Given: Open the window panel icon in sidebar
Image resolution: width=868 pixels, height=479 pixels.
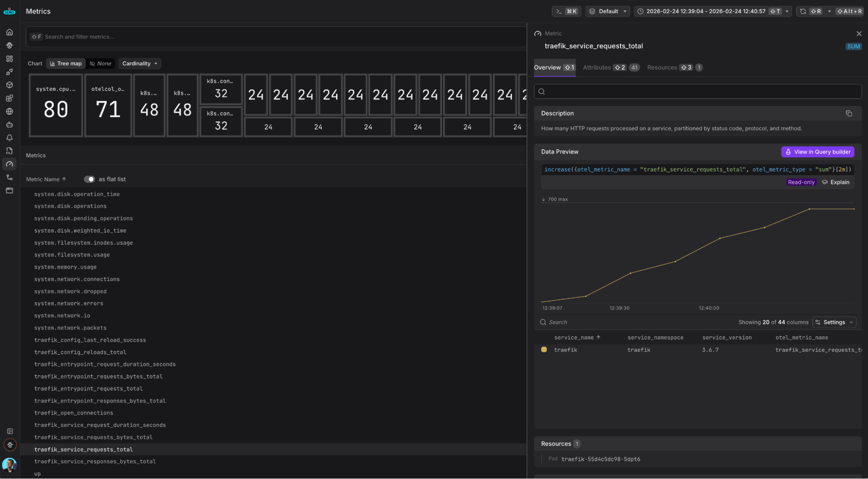Looking at the screenshot, I should point(10,190).
